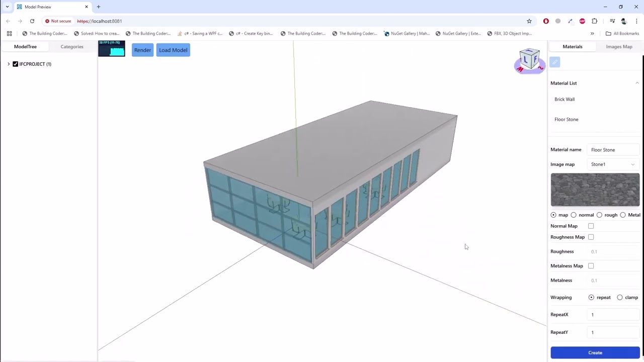Open the All Bookmarks folder
Screen dimensions: 644x362
(x=622, y=34)
